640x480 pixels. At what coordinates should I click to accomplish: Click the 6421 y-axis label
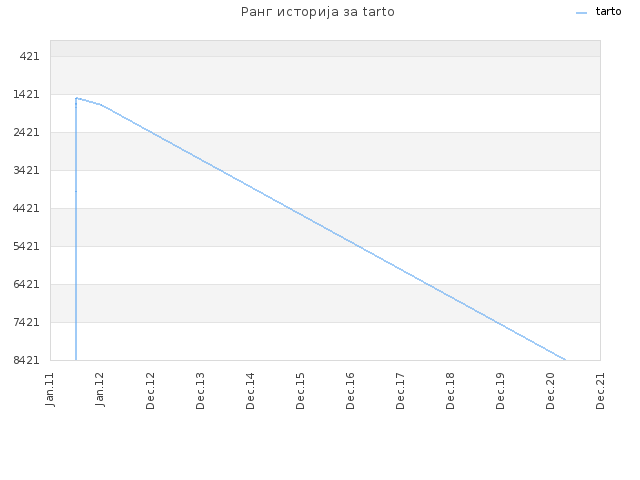pyautogui.click(x=27, y=284)
